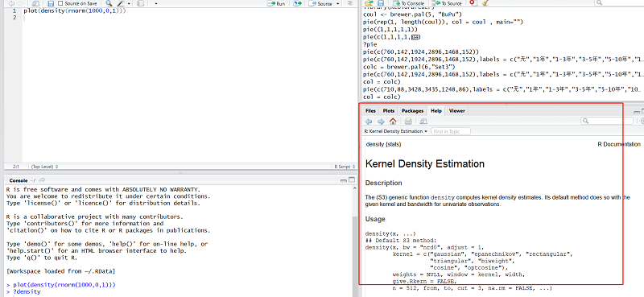Open Find/Replace magnifier in editor

109,3
